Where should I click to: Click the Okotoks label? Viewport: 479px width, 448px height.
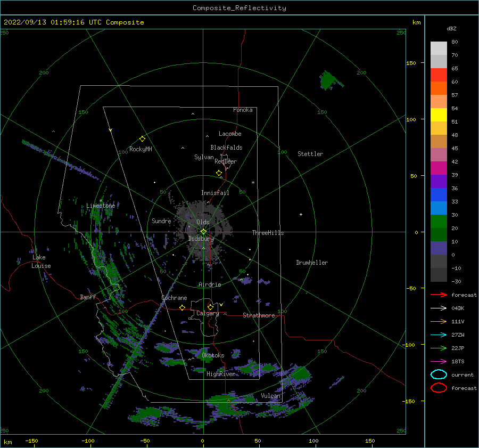pos(213,355)
